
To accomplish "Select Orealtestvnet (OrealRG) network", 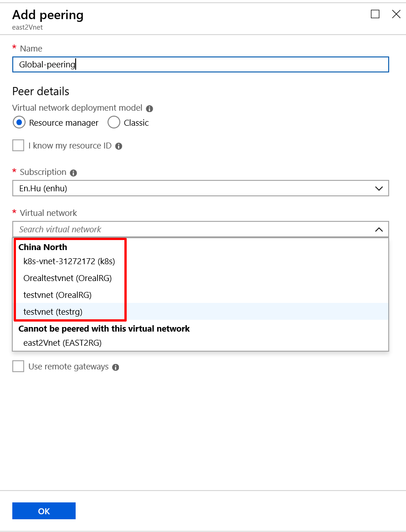I will click(67, 278).
